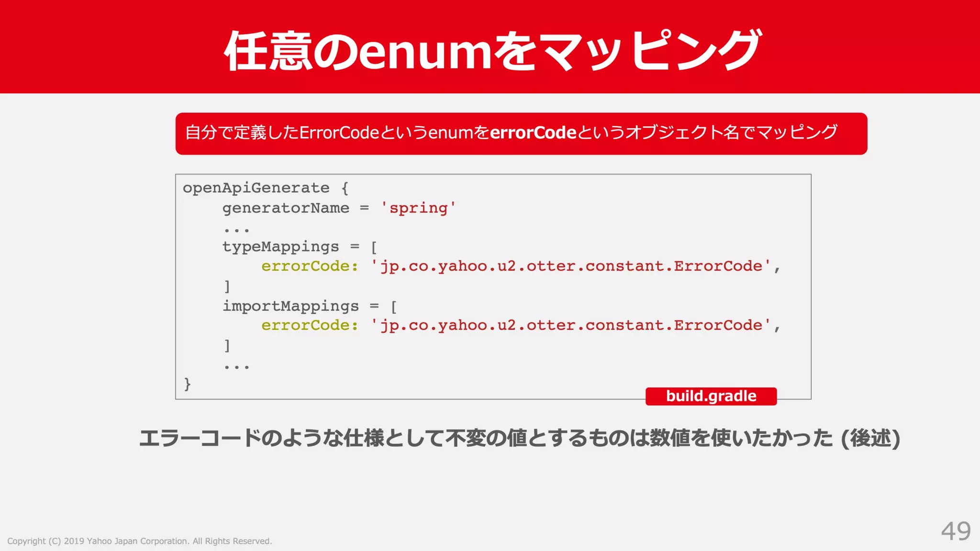Click the importMappings keyword

point(290,306)
